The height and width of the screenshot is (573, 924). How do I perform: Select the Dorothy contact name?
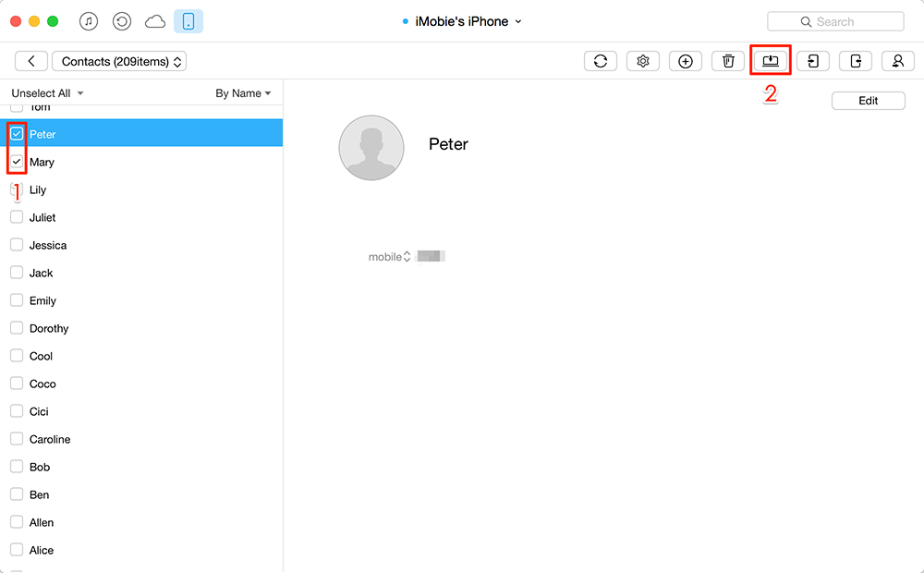coord(49,328)
